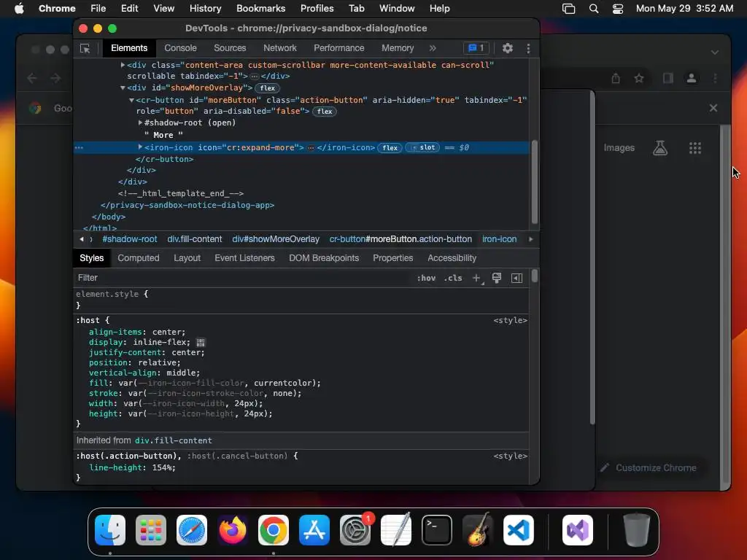
Task: Toggle rendering emulations paintbrush icon
Action: coord(496,278)
